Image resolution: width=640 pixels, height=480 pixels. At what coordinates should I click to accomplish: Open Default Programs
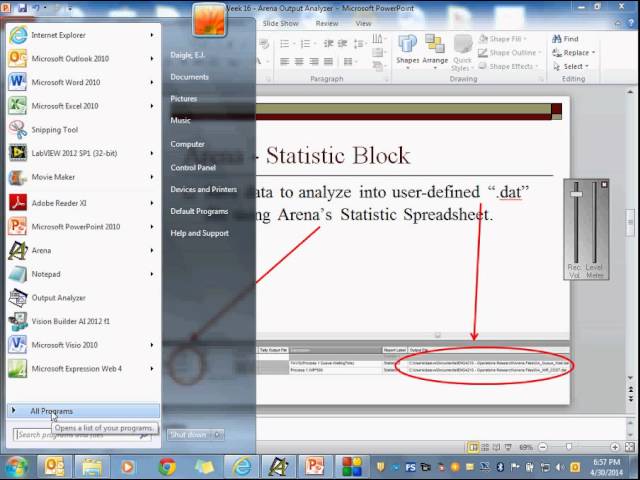click(x=199, y=211)
